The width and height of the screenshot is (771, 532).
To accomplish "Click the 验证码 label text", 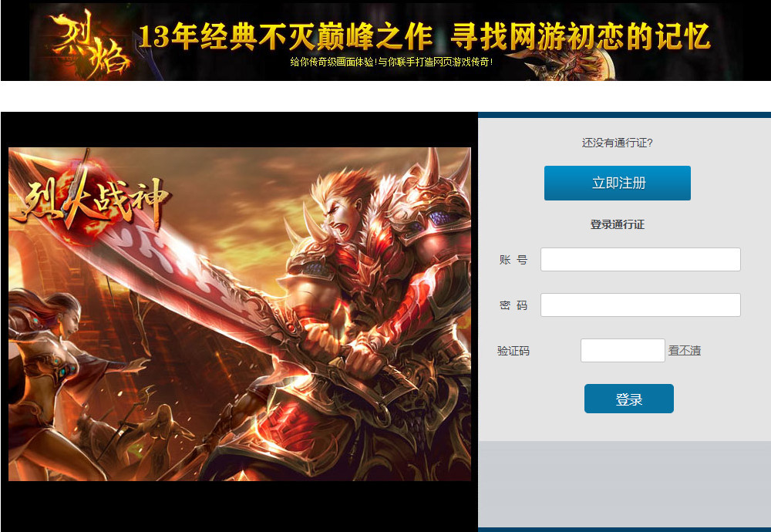I will pyautogui.click(x=513, y=351).
